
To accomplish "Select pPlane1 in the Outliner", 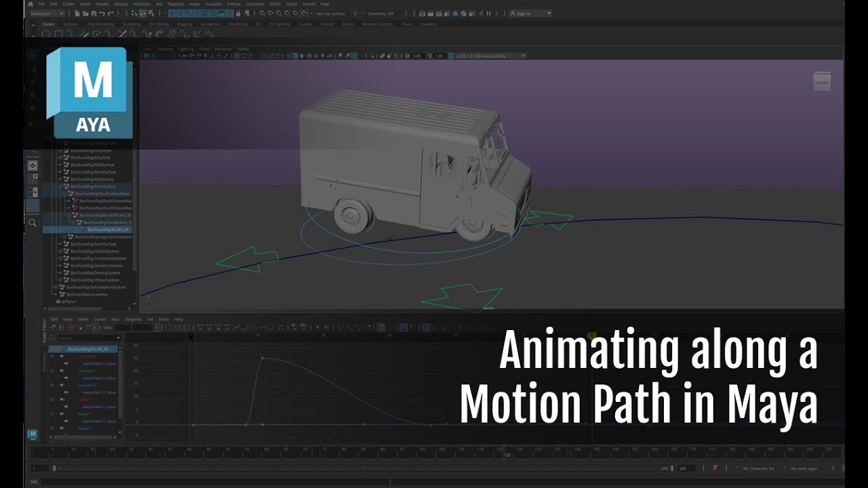I will coord(70,302).
